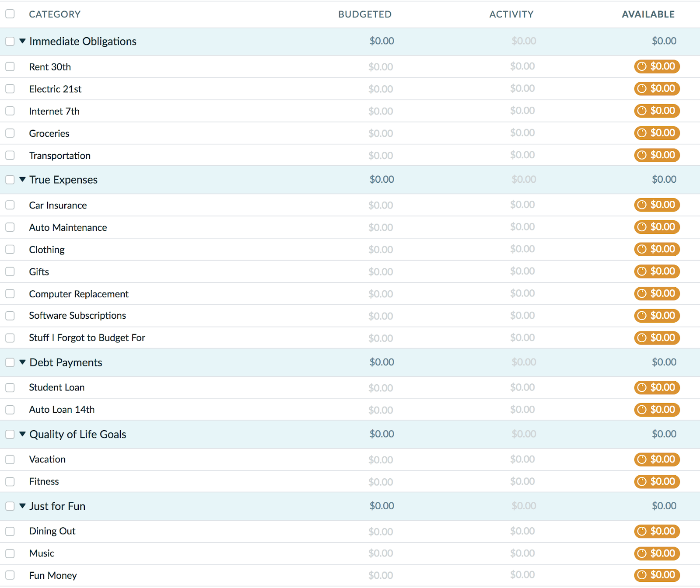Image resolution: width=700 pixels, height=588 pixels.
Task: Collapse the Debt Payments group
Action: (23, 362)
